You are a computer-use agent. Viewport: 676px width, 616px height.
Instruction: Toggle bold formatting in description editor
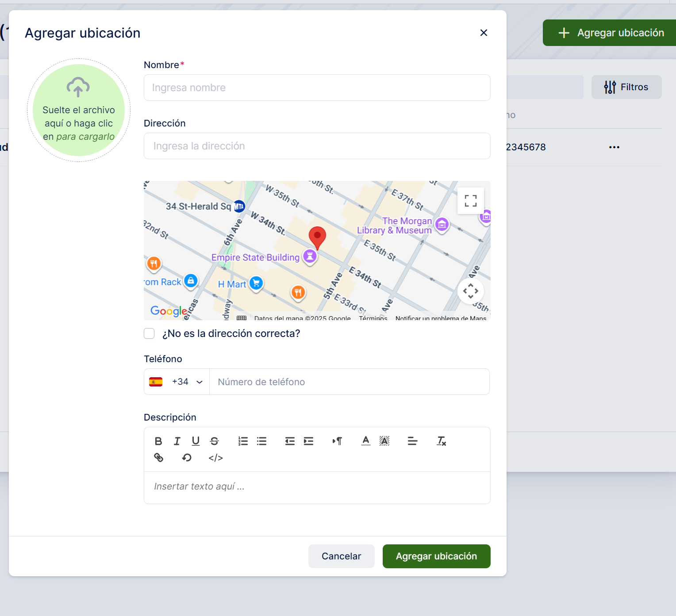pos(158,441)
